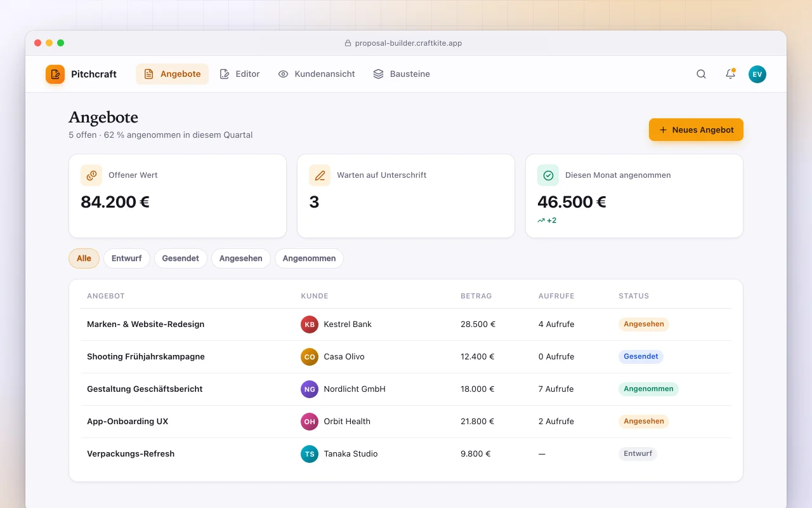Click the Pitchcraft logo icon
The height and width of the screenshot is (508, 812).
[55, 74]
